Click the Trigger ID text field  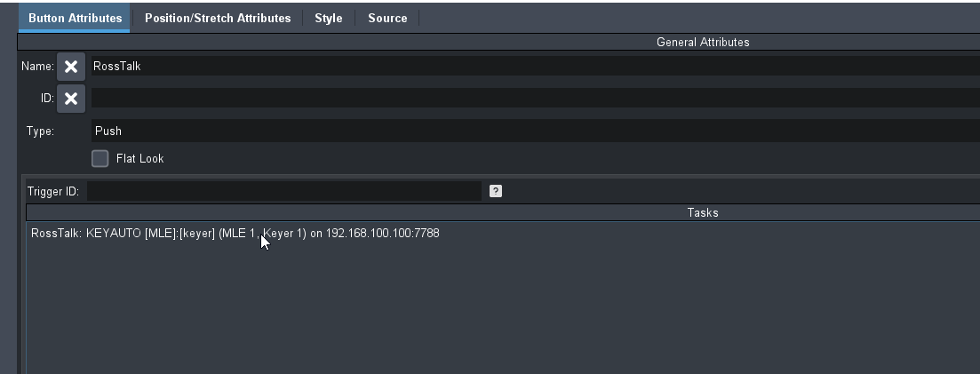click(x=284, y=191)
